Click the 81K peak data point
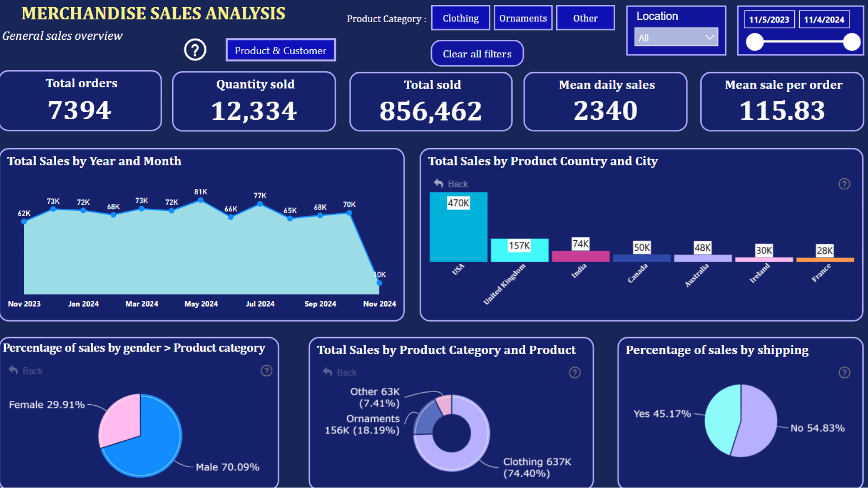The width and height of the screenshot is (868, 488). point(201,200)
